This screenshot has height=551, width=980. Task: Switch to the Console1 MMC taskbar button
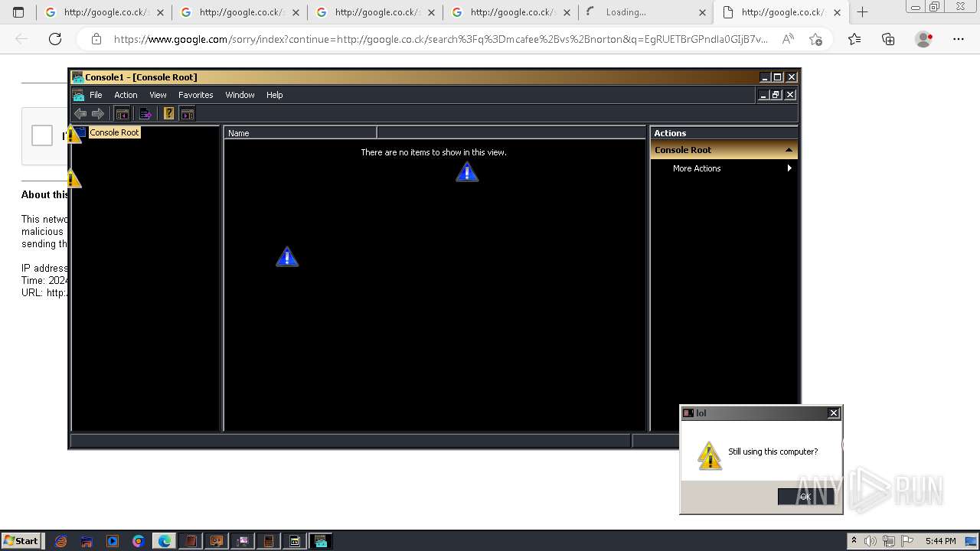tap(321, 541)
